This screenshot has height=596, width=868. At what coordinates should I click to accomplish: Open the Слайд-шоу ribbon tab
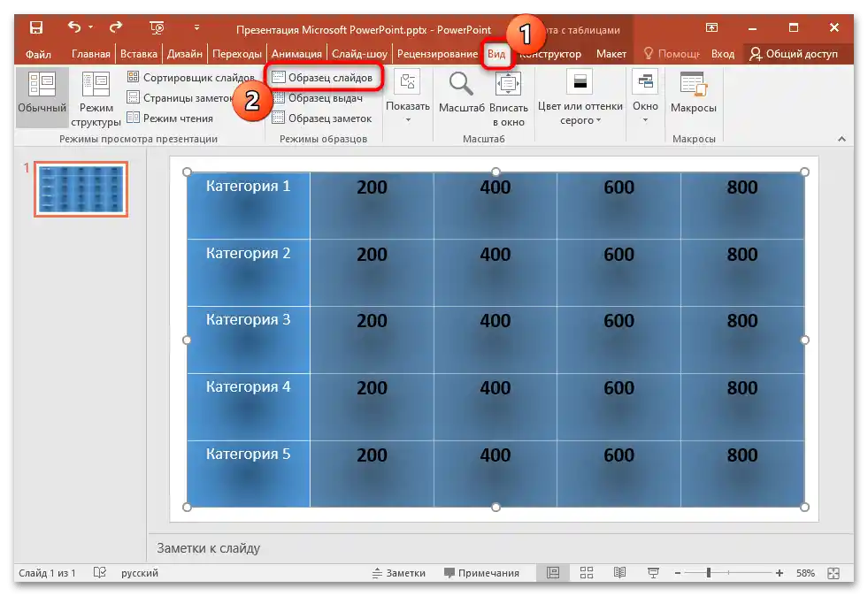click(358, 53)
